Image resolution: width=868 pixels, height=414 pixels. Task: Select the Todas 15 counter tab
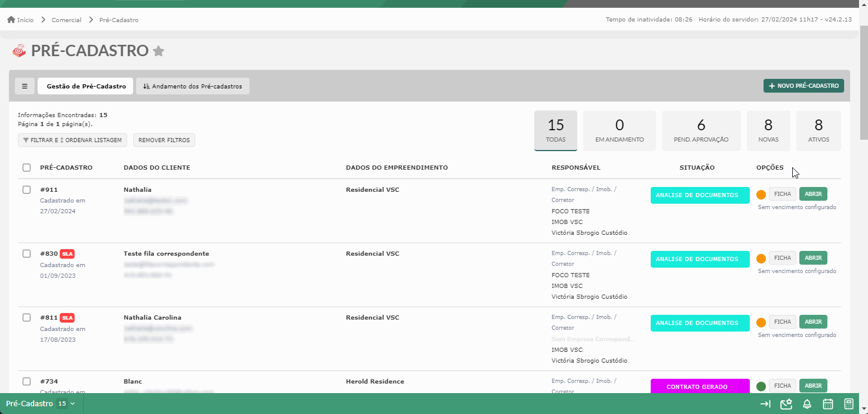(556, 130)
